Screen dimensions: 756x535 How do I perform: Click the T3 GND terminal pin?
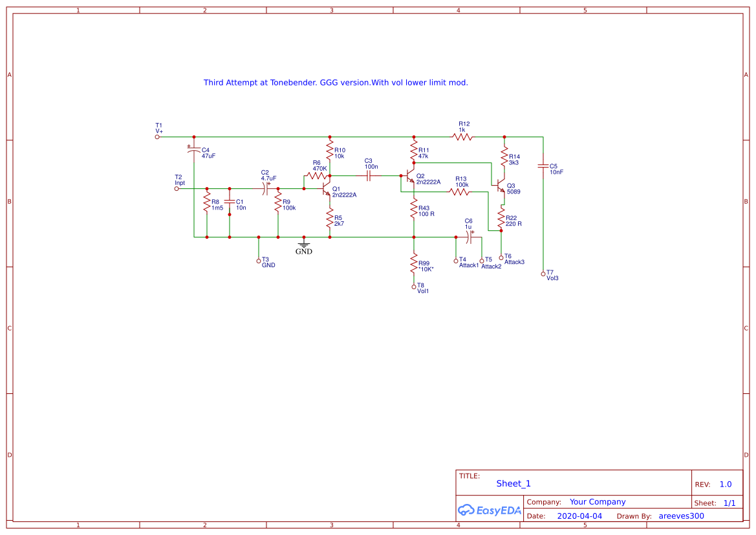(259, 261)
